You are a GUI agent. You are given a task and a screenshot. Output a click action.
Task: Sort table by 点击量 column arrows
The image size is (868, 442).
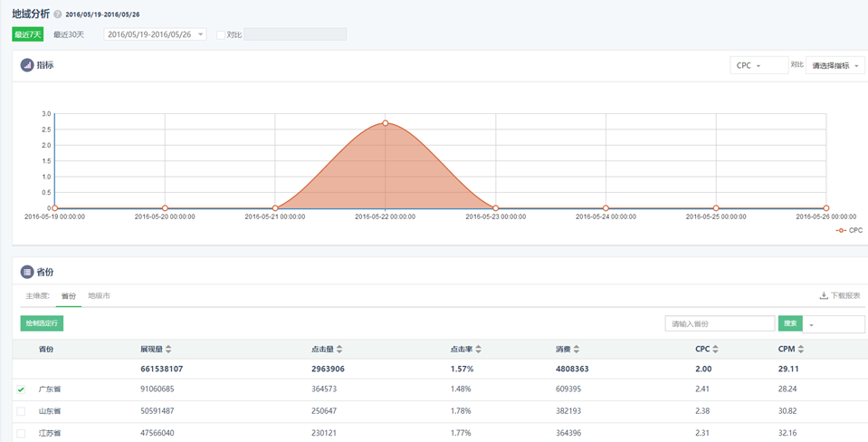[x=339, y=350]
